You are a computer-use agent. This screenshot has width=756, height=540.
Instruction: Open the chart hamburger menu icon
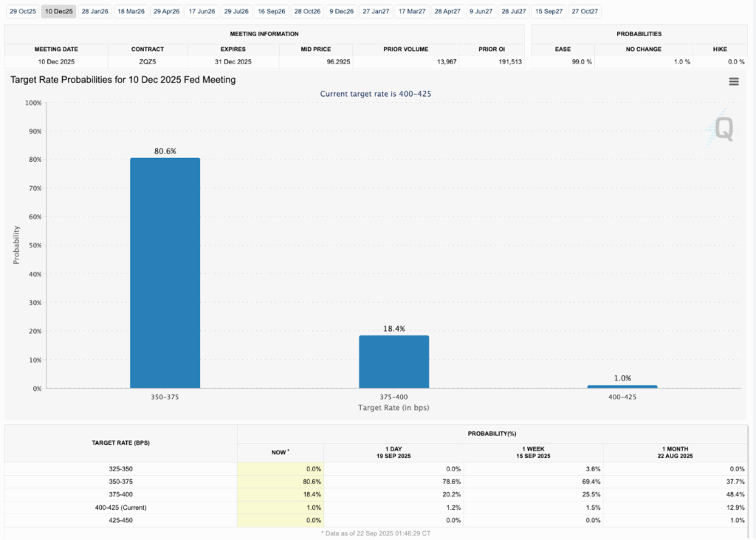coord(733,82)
